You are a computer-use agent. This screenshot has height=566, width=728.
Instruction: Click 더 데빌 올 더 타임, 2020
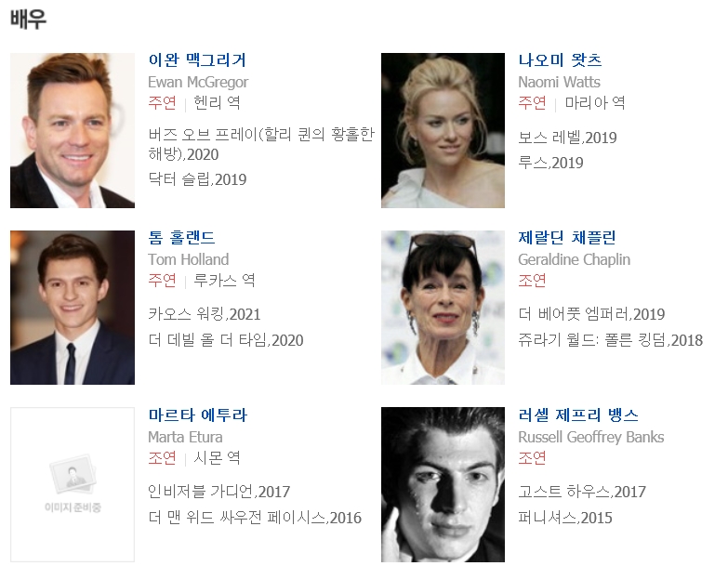(226, 340)
